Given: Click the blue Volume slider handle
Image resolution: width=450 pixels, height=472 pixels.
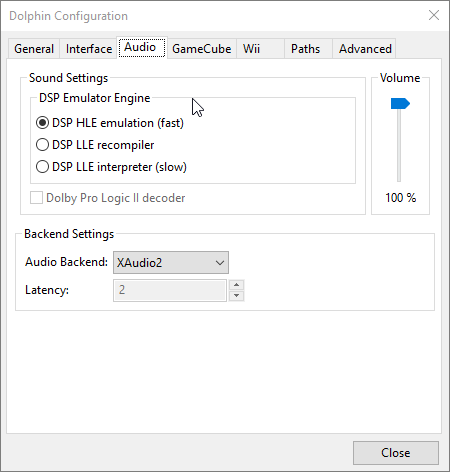Looking at the screenshot, I should 400,104.
